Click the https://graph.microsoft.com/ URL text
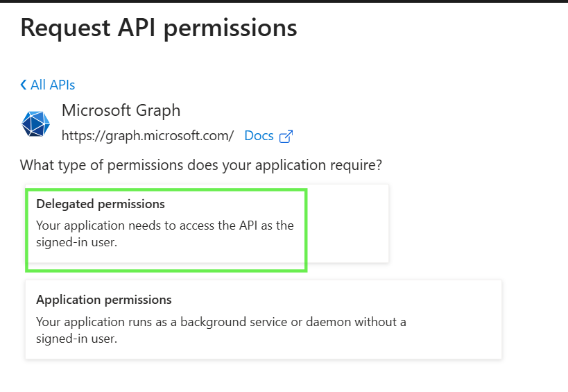 [148, 135]
